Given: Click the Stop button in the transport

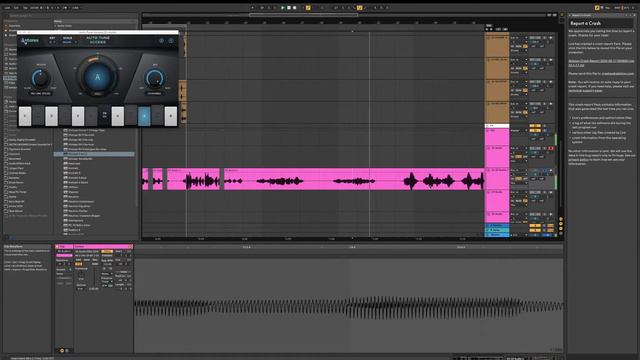Looking at the screenshot, I should click(289, 8).
